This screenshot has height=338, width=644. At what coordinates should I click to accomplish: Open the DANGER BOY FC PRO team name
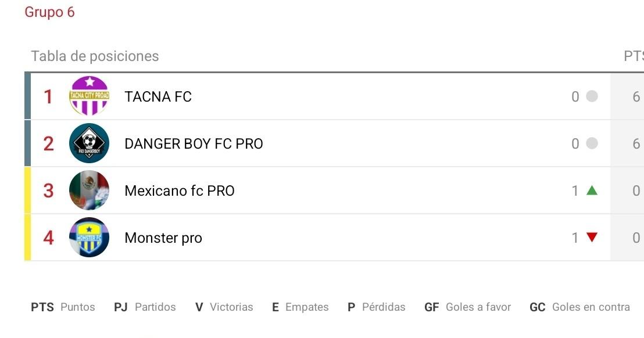[194, 143]
